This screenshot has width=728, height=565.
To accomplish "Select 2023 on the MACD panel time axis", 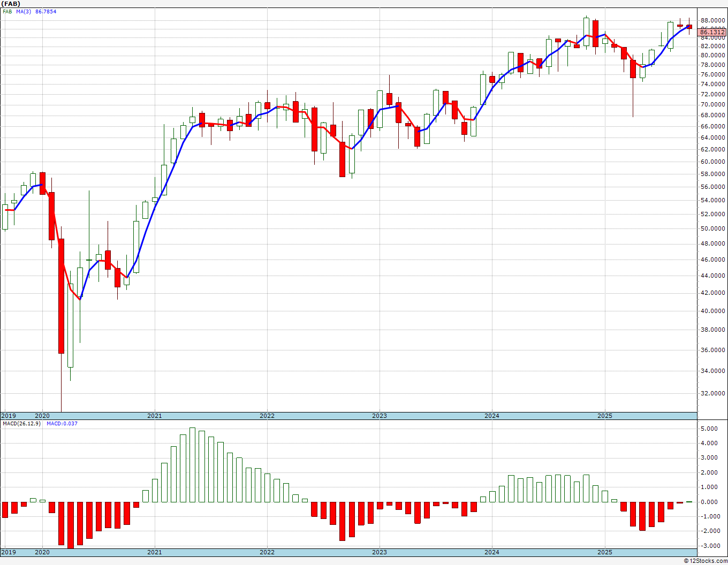I will tap(380, 552).
